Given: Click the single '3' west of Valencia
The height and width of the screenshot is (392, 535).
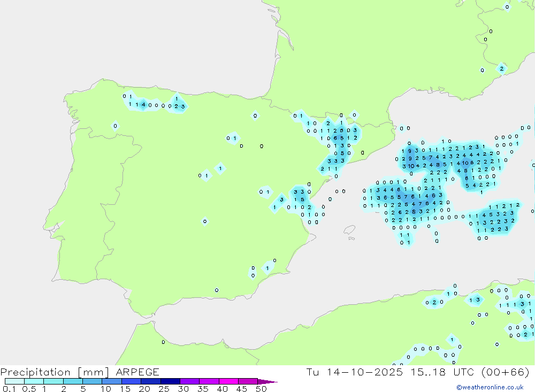Looking at the screenshot, I should (281, 199).
